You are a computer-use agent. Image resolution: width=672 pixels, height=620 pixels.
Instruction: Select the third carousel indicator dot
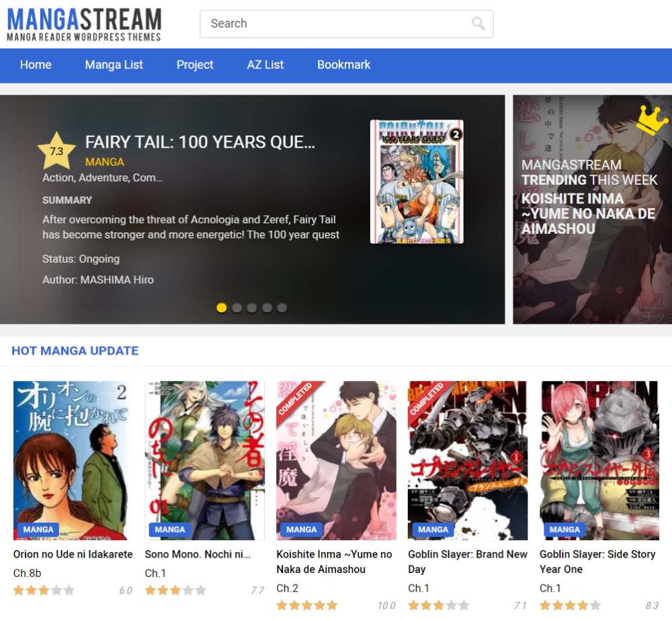(252, 307)
